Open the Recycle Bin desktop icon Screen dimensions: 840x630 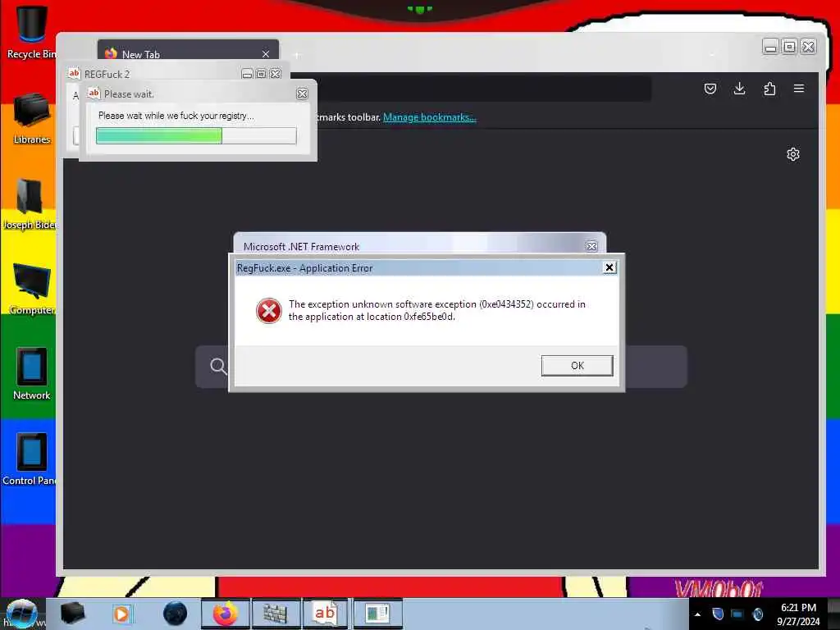click(32, 32)
